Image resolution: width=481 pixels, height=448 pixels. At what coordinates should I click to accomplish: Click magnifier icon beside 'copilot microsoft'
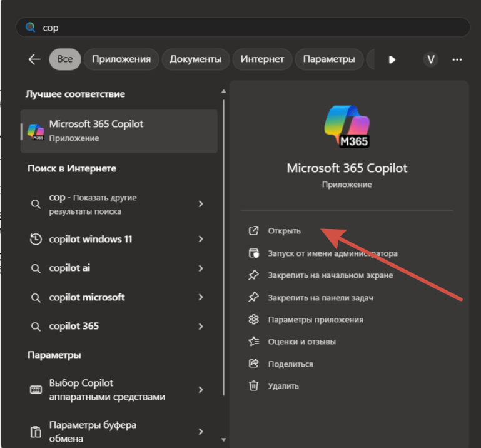coord(36,298)
